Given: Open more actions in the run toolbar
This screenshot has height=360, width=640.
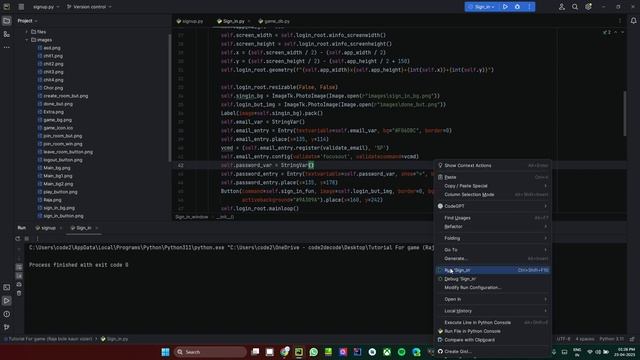Looking at the screenshot, I should tap(529, 7).
